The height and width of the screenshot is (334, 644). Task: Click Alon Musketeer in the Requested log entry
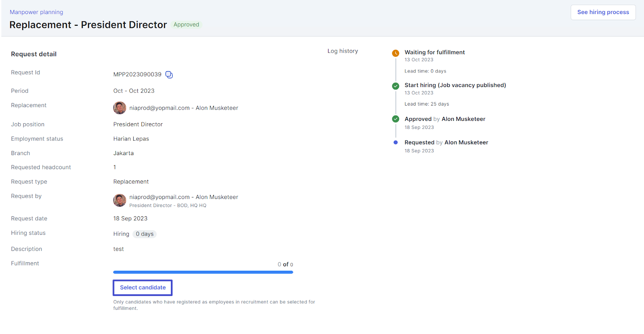[x=466, y=143]
